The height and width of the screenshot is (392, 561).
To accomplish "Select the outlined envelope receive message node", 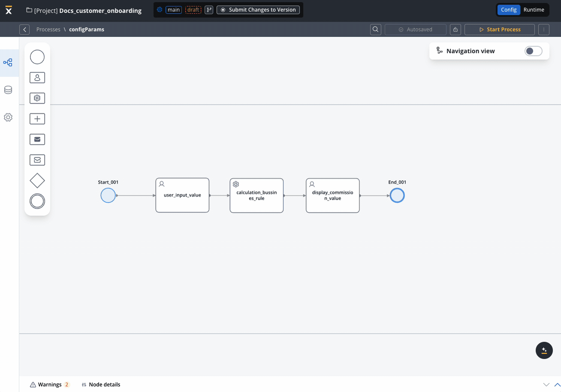I will coord(37,160).
